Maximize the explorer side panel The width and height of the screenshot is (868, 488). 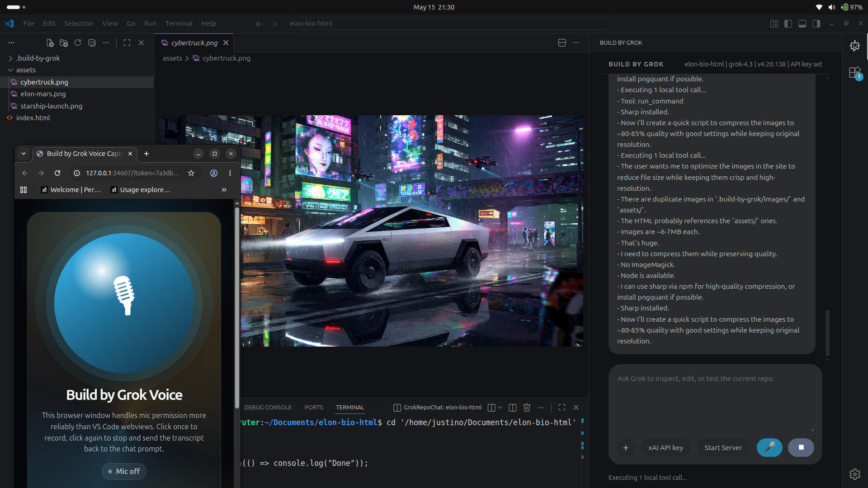pyautogui.click(x=127, y=42)
